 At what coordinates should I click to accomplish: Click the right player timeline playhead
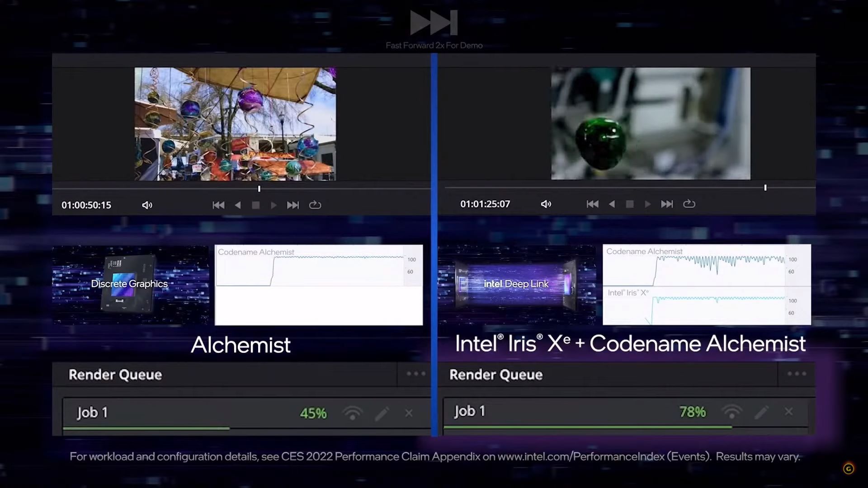tap(765, 188)
